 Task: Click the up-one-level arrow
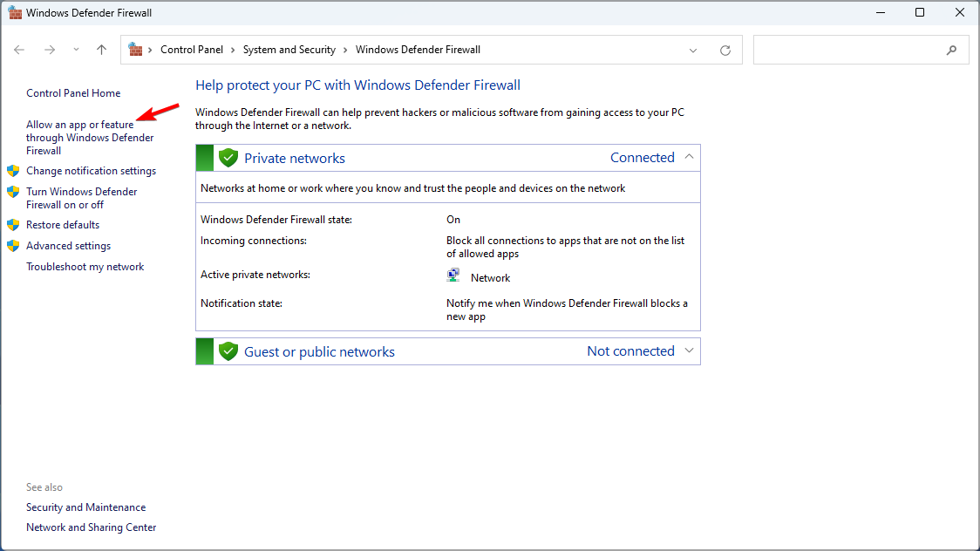tap(101, 50)
